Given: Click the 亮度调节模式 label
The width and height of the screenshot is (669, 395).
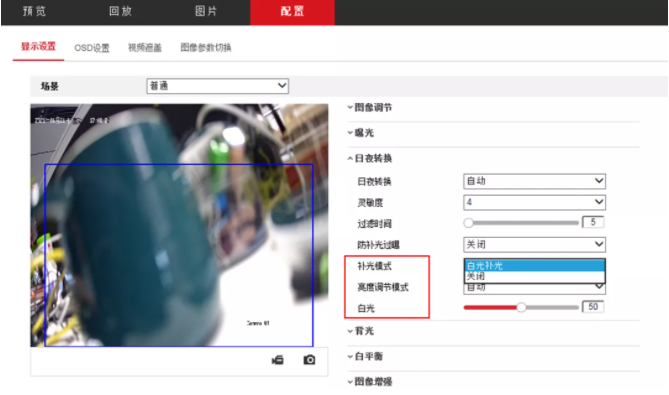Looking at the screenshot, I should (383, 287).
